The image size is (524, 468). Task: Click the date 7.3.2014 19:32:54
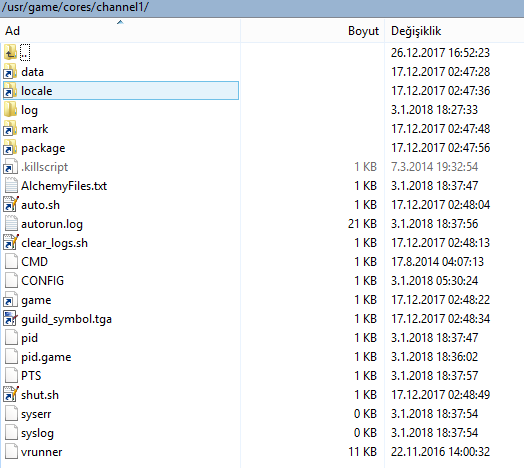pyautogui.click(x=435, y=167)
